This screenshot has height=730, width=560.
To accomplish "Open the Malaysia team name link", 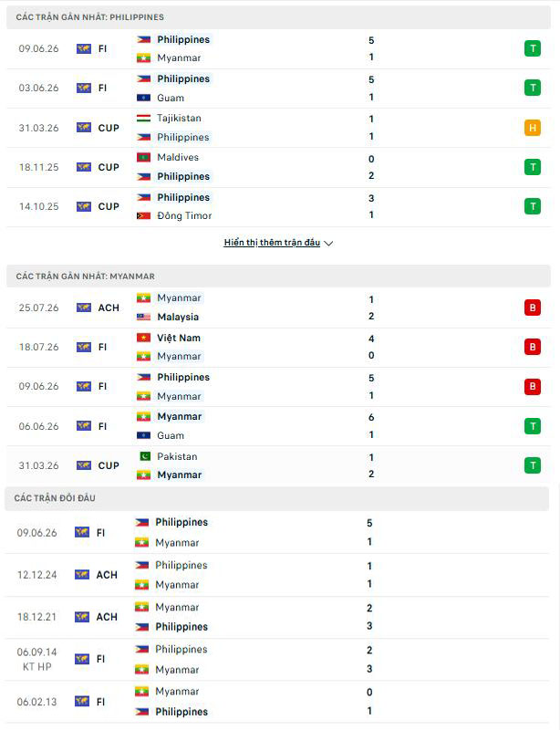I will click(x=178, y=317).
